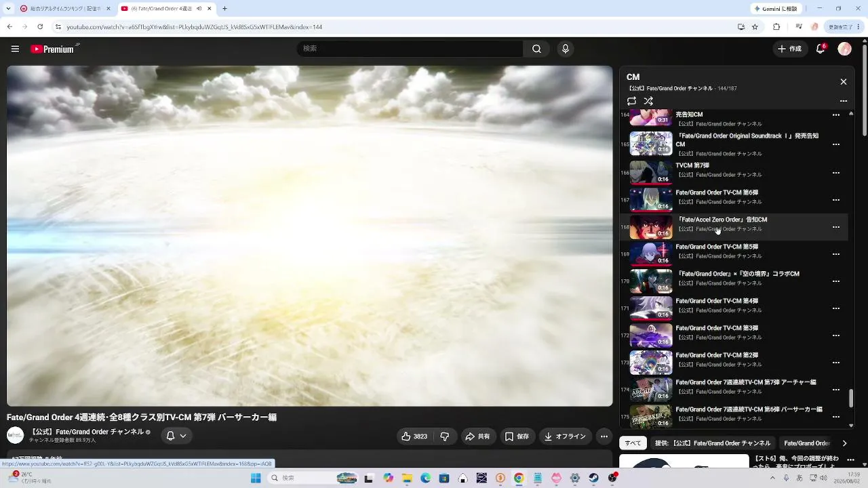Select '7週連続TV-CM 第6弾 バーサーカー編' playlist item
The width and height of the screenshot is (868, 488).
[x=734, y=416]
